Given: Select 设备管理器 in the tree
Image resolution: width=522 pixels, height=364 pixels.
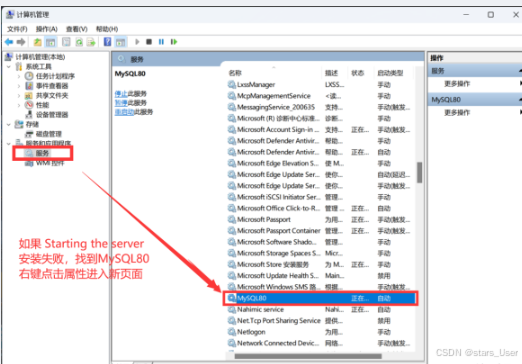Looking at the screenshot, I should [x=52, y=115].
